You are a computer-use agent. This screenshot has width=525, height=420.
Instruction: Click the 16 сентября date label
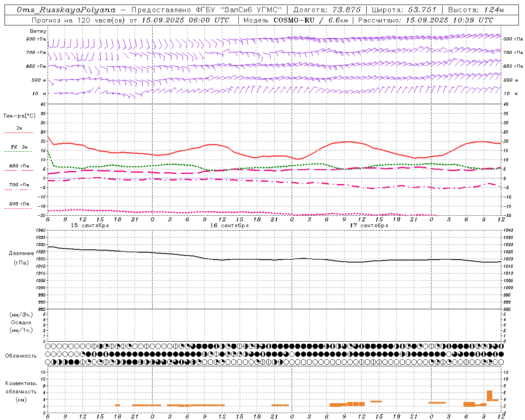[x=229, y=226]
